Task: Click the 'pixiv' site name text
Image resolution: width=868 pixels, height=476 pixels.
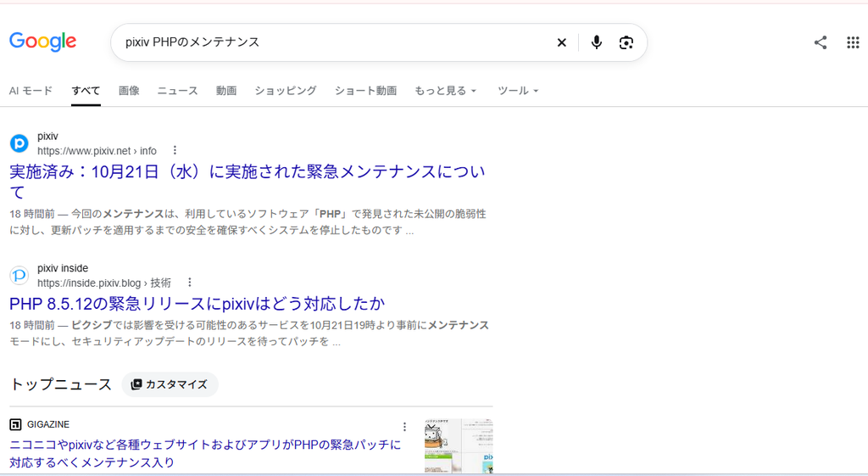Action: (x=47, y=137)
